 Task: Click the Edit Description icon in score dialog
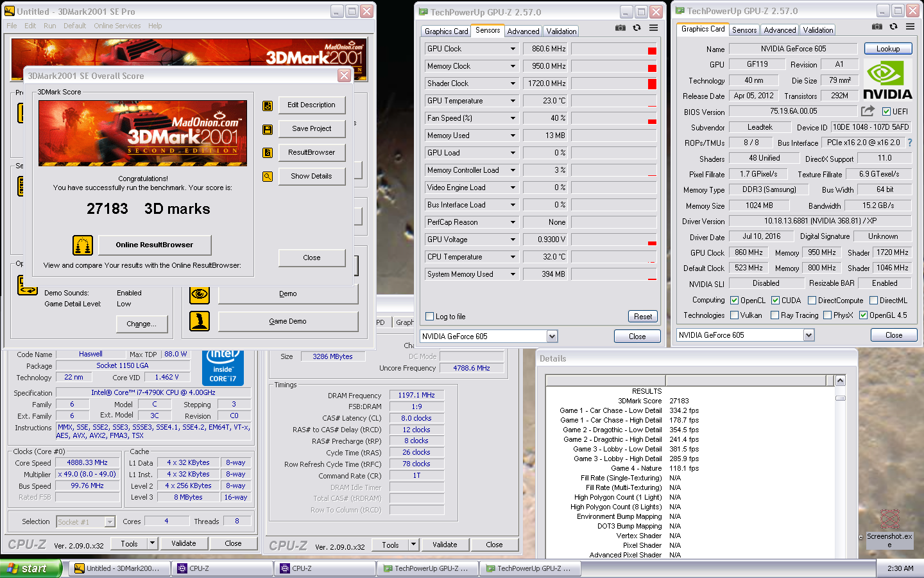click(x=268, y=105)
